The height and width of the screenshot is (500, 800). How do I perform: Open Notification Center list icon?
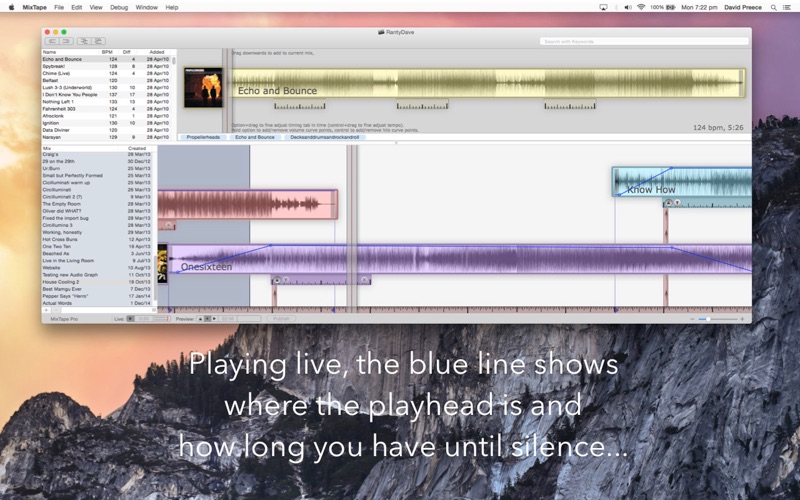787,7
